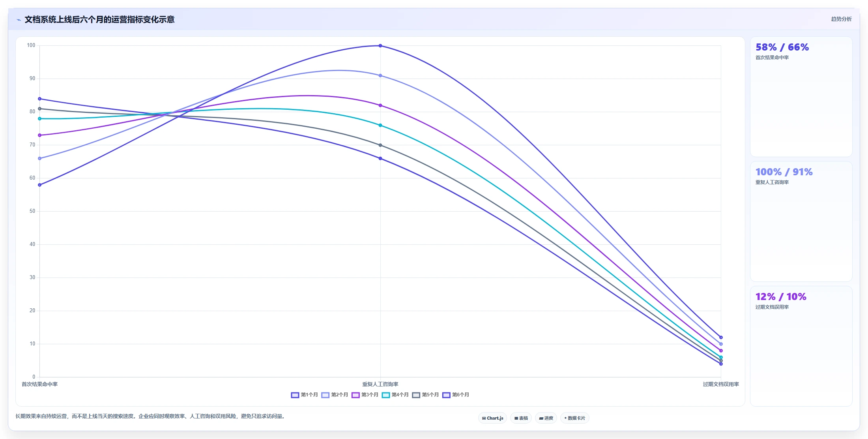Click the 12 data point at 过期文档误用率
Viewport: 868px width, 439px height.
(x=721, y=337)
